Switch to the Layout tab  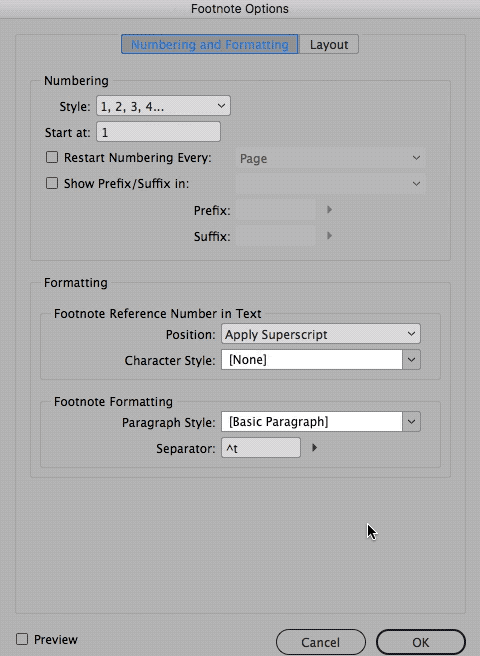[x=329, y=44]
